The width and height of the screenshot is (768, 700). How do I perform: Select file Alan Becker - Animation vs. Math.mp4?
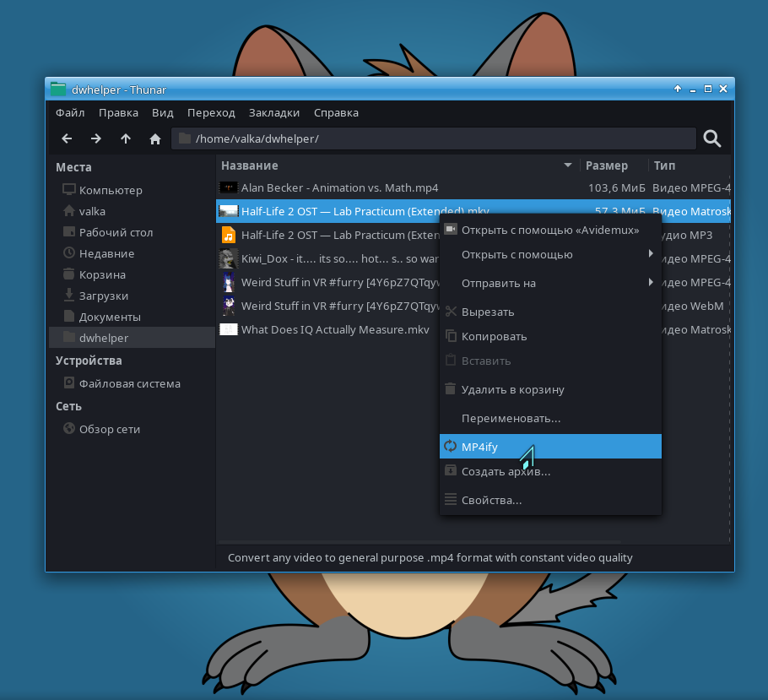pyautogui.click(x=340, y=187)
